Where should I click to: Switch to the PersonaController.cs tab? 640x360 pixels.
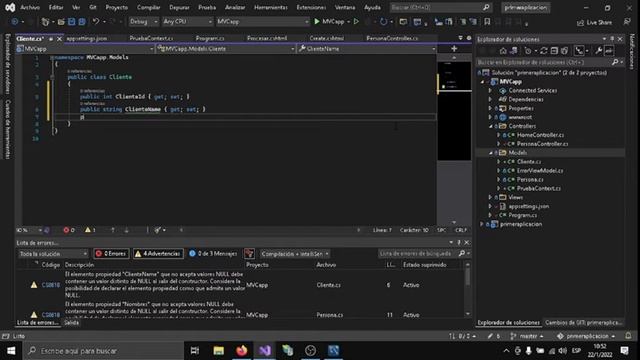tap(392, 38)
